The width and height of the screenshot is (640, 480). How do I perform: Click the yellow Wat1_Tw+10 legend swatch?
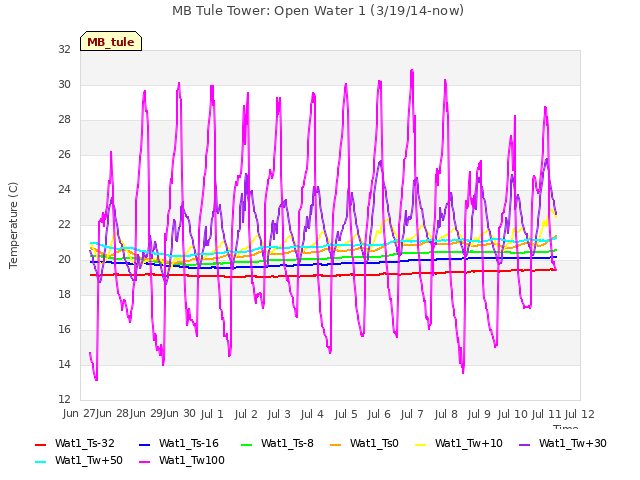(x=420, y=444)
